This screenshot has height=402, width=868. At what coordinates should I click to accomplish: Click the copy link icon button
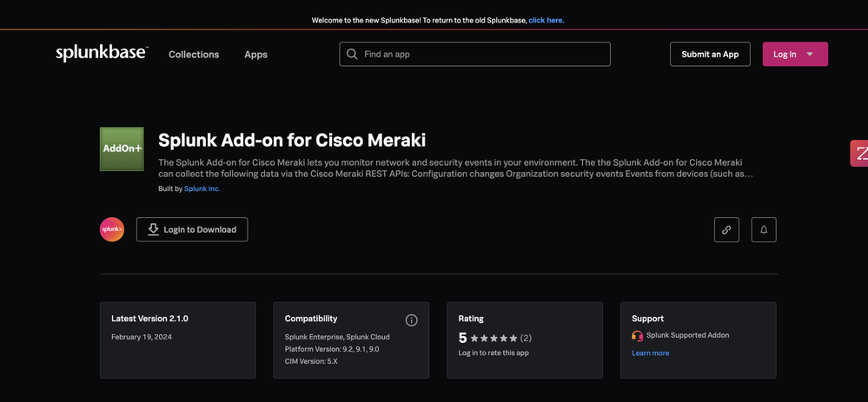(726, 229)
